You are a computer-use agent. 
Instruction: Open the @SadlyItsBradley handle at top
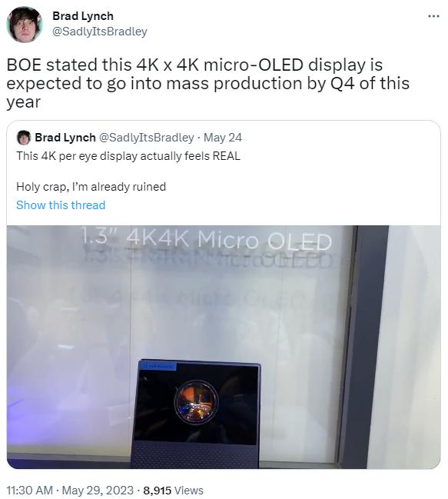click(99, 32)
